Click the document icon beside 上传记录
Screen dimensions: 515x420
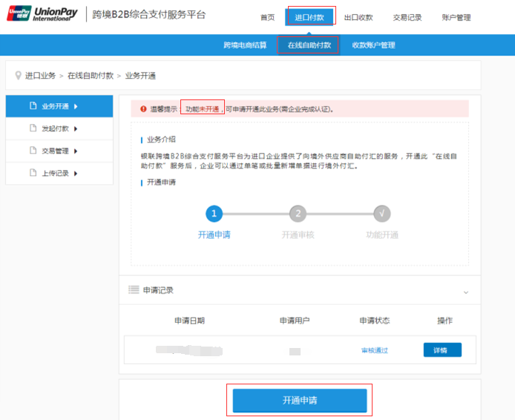33,173
